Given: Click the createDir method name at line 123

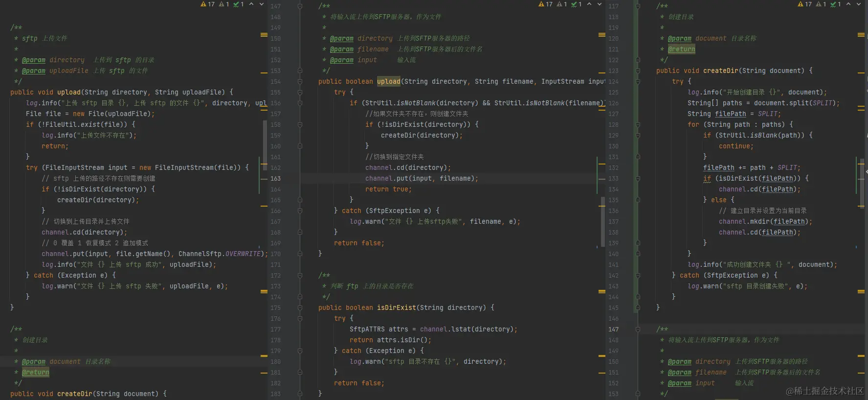Looking at the screenshot, I should pyautogui.click(x=721, y=71).
